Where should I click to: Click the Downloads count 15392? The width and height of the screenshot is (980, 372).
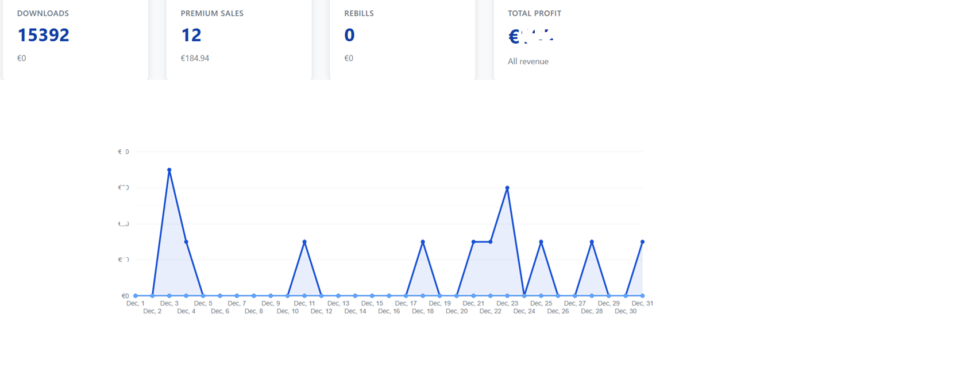(43, 35)
